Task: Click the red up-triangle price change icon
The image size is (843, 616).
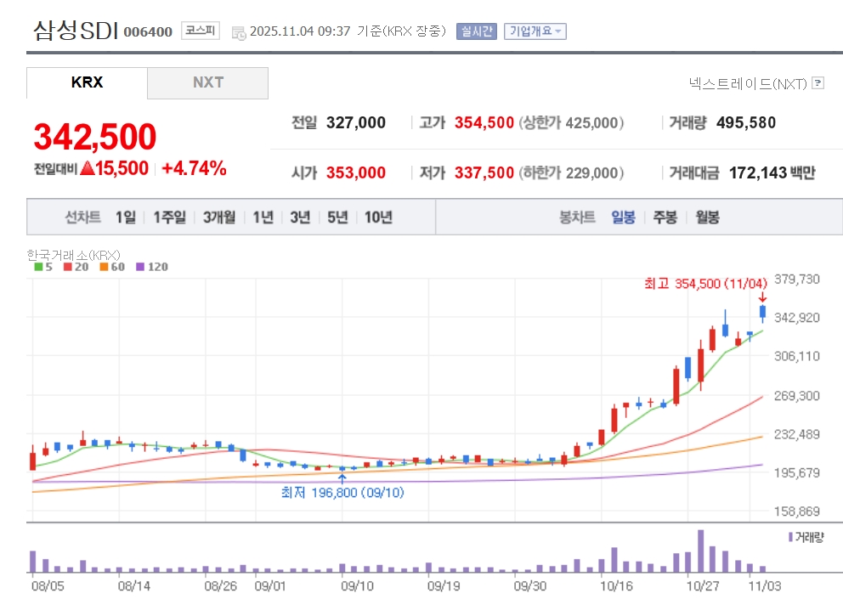Action: [87, 168]
